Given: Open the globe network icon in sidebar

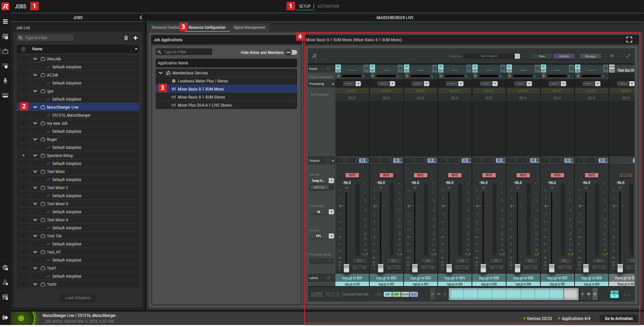Looking at the screenshot, I should (5, 268).
